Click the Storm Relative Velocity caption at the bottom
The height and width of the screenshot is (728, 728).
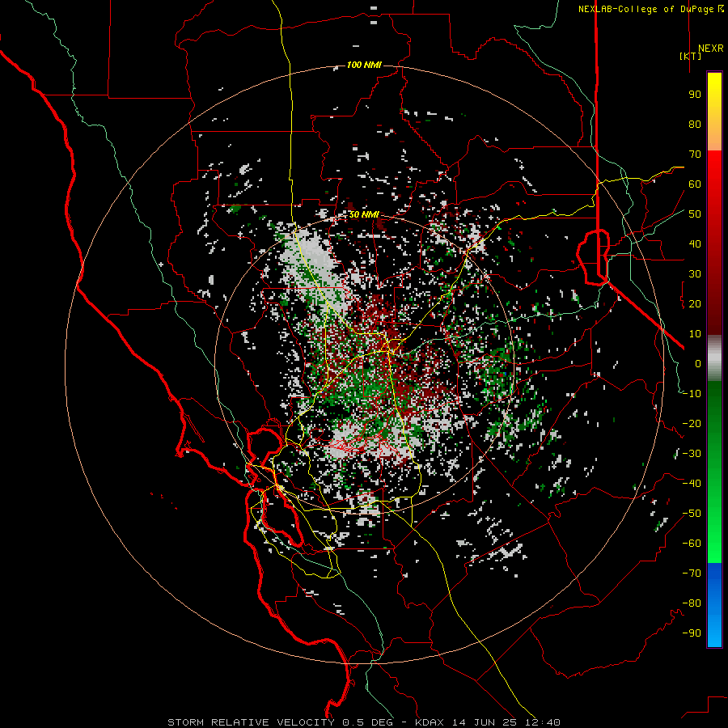363,722
